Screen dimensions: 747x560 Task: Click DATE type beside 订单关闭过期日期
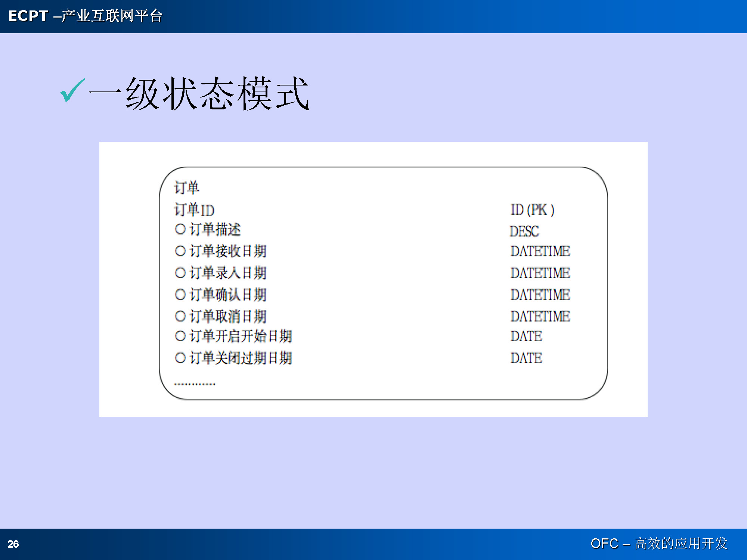(526, 358)
